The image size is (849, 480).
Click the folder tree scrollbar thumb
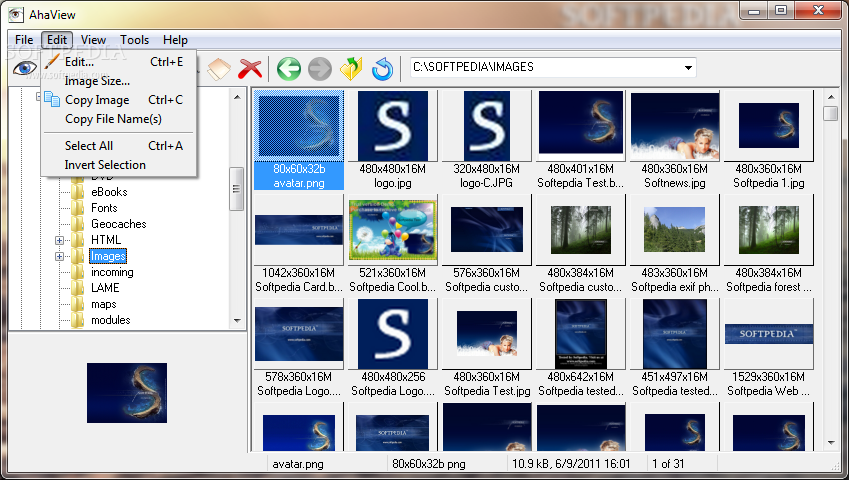[237, 189]
